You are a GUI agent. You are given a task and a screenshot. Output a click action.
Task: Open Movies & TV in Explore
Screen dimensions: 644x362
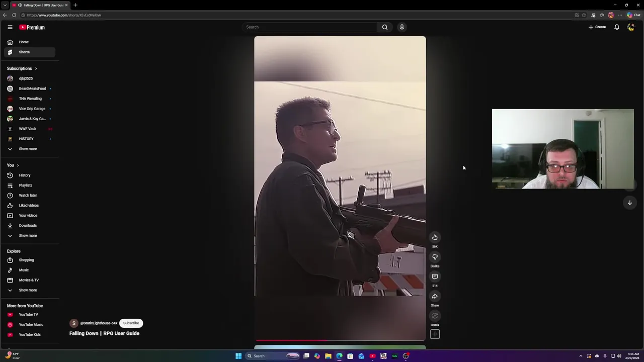(30, 280)
